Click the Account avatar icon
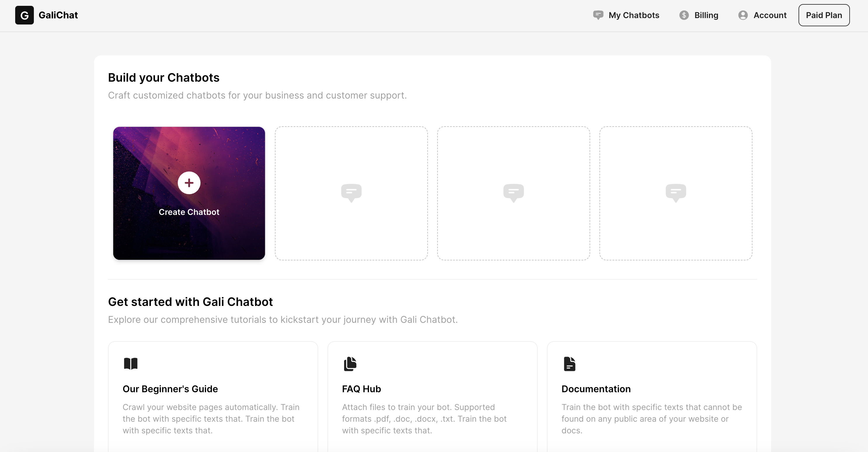The image size is (868, 452). coord(743,15)
